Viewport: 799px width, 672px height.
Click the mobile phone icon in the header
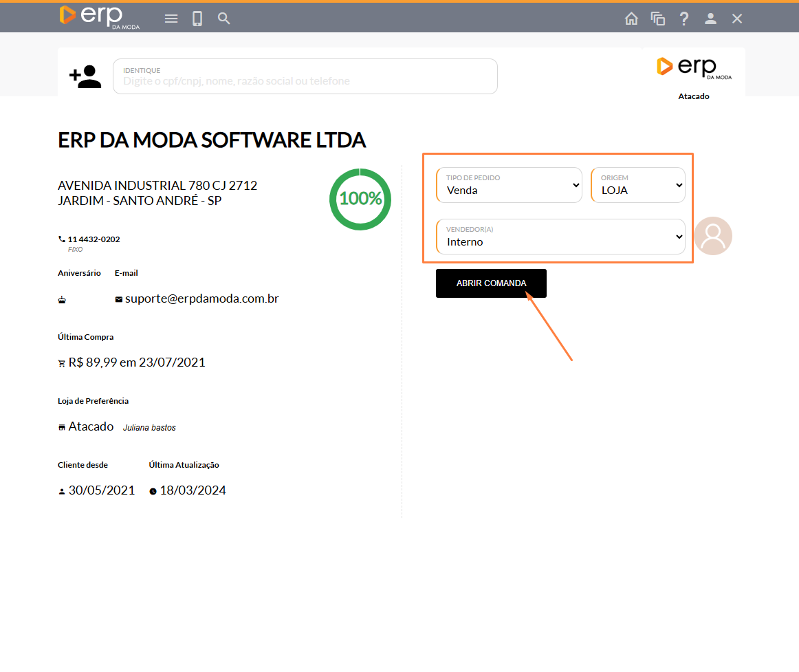coord(197,19)
